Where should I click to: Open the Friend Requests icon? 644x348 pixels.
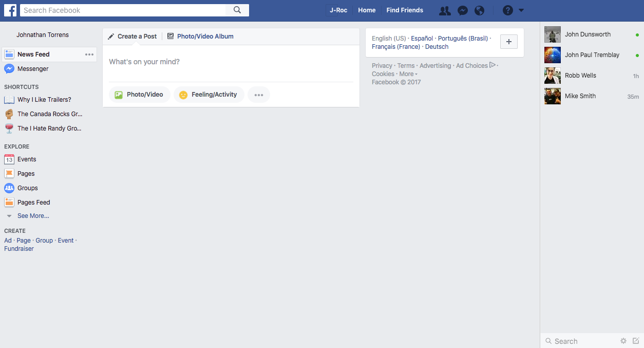point(445,10)
